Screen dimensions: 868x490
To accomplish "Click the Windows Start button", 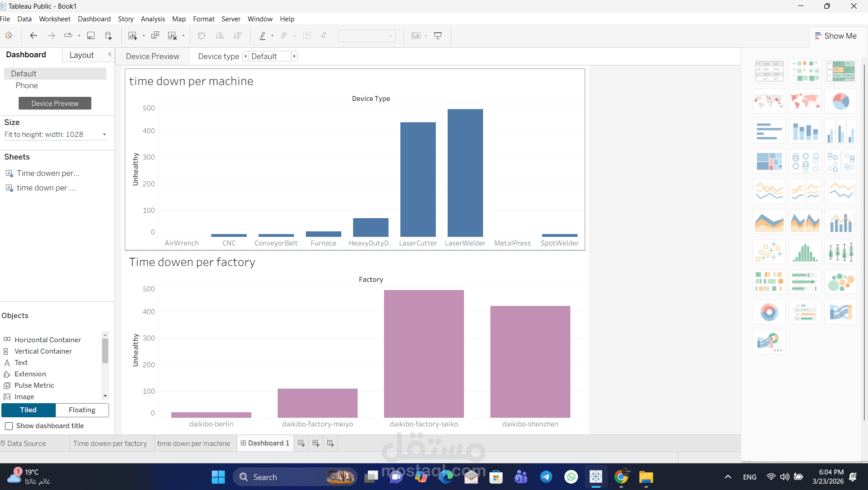I will 218,477.
